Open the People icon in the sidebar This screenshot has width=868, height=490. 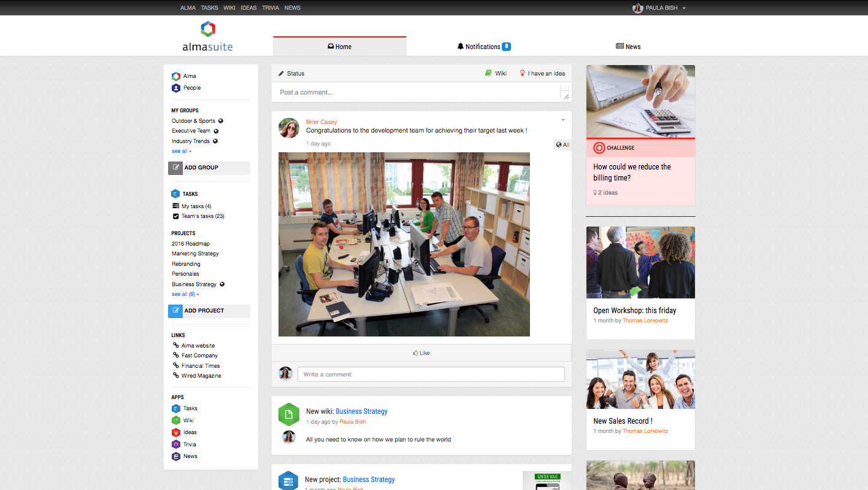click(x=176, y=88)
